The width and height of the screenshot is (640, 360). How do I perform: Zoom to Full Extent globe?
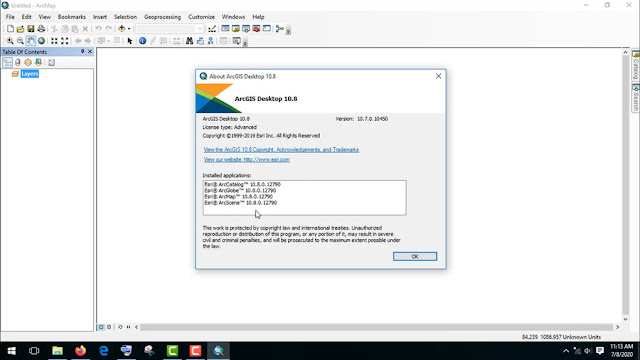pos(41,41)
